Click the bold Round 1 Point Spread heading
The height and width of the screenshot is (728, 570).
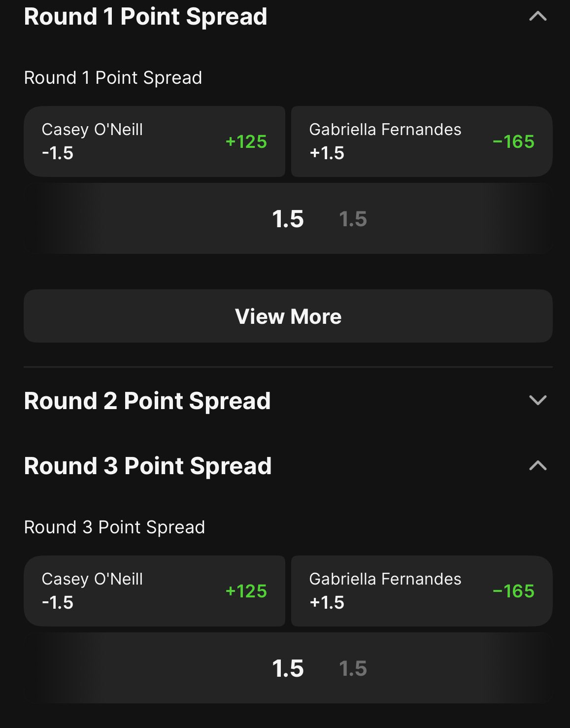tap(145, 17)
